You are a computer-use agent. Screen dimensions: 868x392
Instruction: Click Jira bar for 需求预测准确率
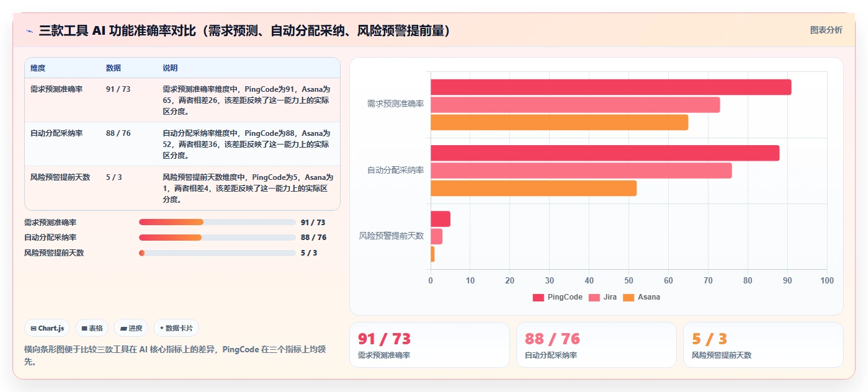pyautogui.click(x=575, y=105)
